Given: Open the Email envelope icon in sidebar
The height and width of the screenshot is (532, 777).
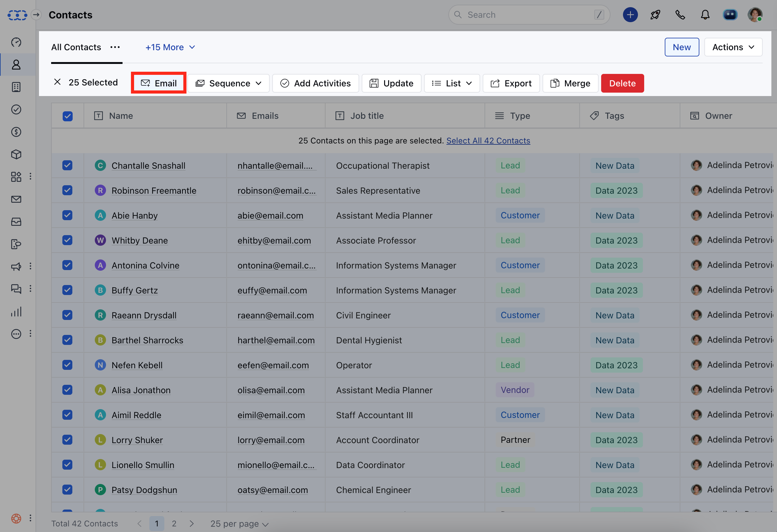Looking at the screenshot, I should click(x=16, y=199).
